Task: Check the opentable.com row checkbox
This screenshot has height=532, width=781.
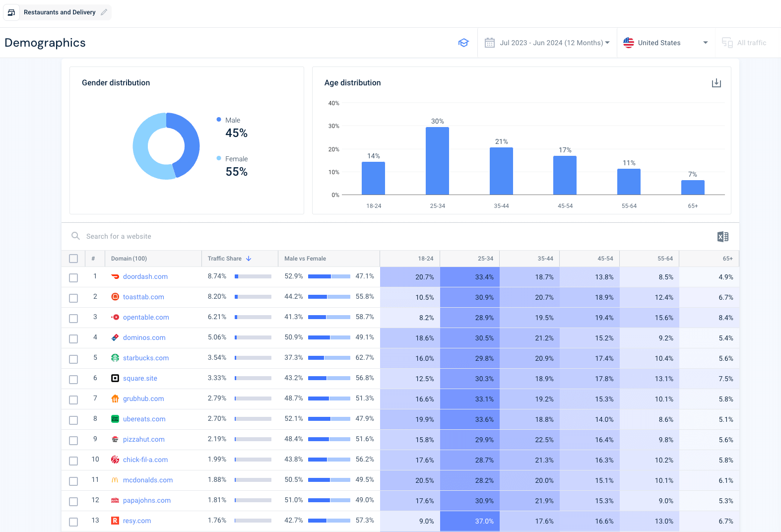Action: pyautogui.click(x=73, y=319)
